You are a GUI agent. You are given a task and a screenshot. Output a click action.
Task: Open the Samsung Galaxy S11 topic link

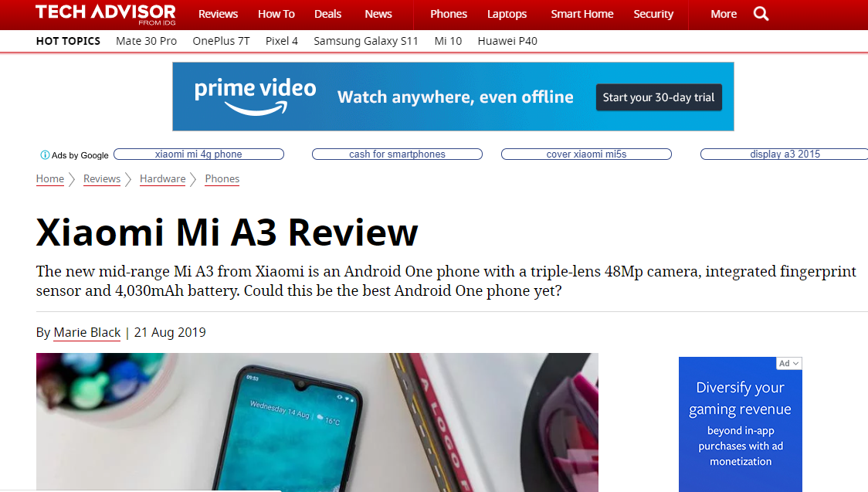tap(366, 41)
